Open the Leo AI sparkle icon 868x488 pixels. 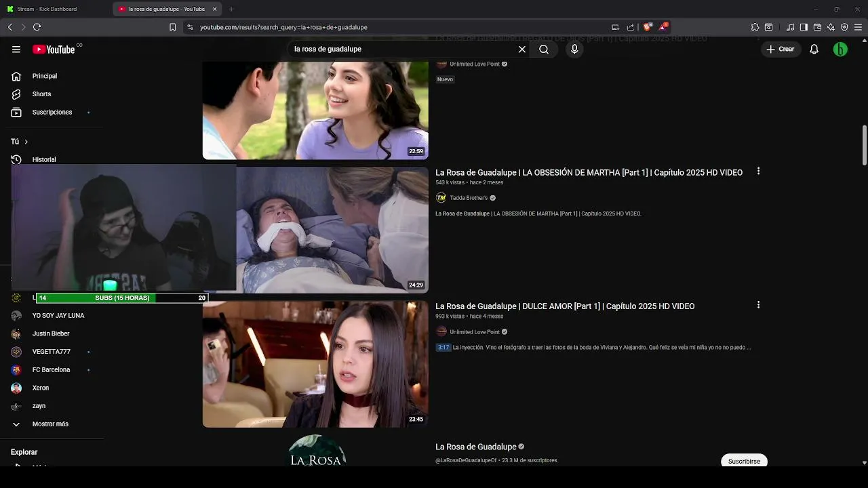tap(831, 27)
